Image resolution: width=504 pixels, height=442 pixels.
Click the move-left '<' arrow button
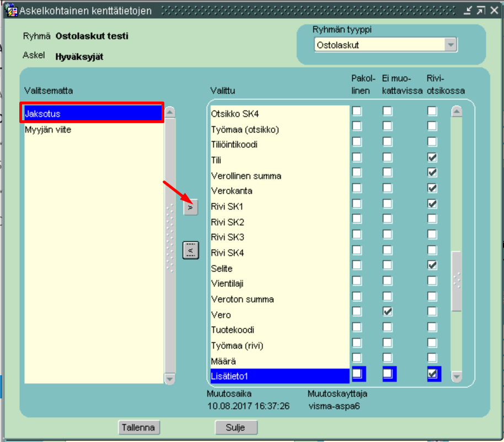[191, 251]
